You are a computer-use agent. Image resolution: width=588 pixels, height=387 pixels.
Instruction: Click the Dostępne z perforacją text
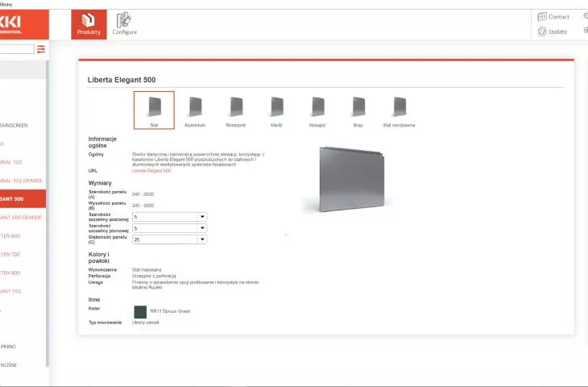click(154, 276)
